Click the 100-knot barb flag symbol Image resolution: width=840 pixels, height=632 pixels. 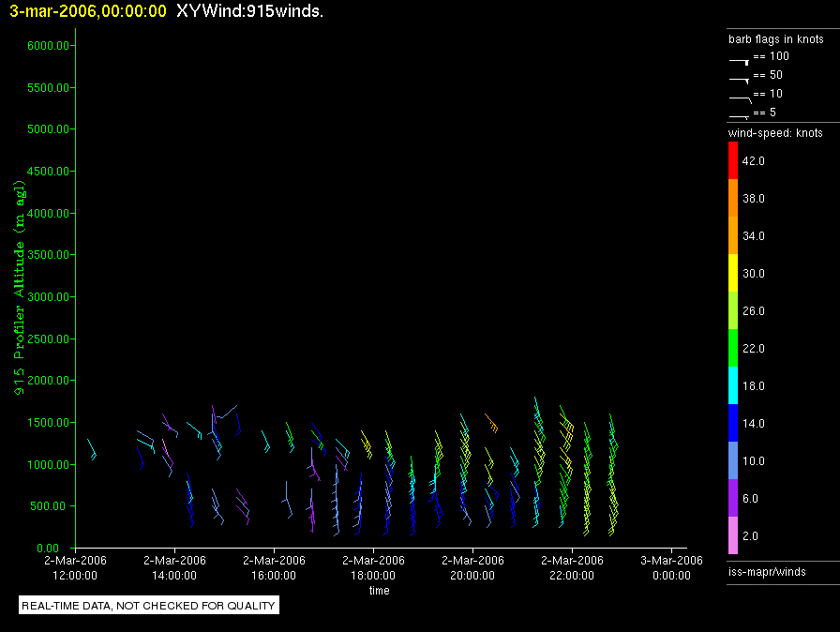pos(740,59)
